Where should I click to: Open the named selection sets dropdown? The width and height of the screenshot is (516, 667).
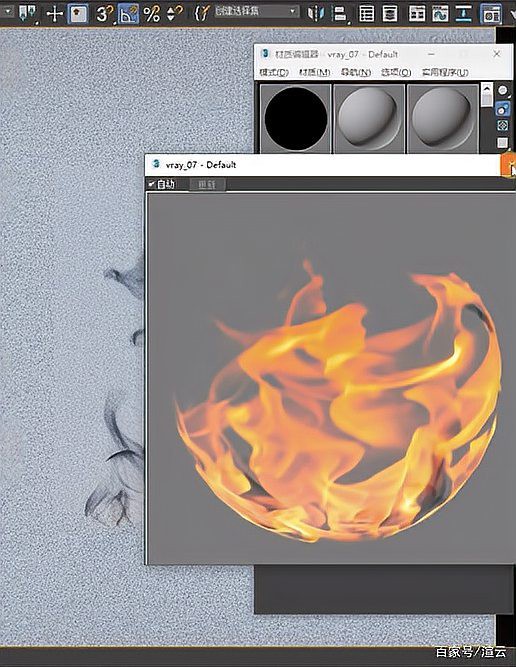256,12
